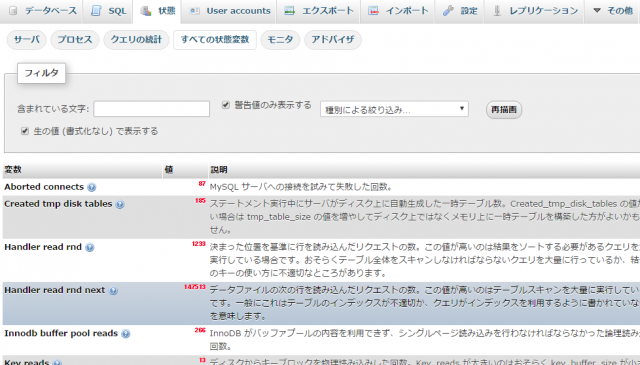Click the status chart icon
640x365 pixels.
pyautogui.click(x=146, y=11)
